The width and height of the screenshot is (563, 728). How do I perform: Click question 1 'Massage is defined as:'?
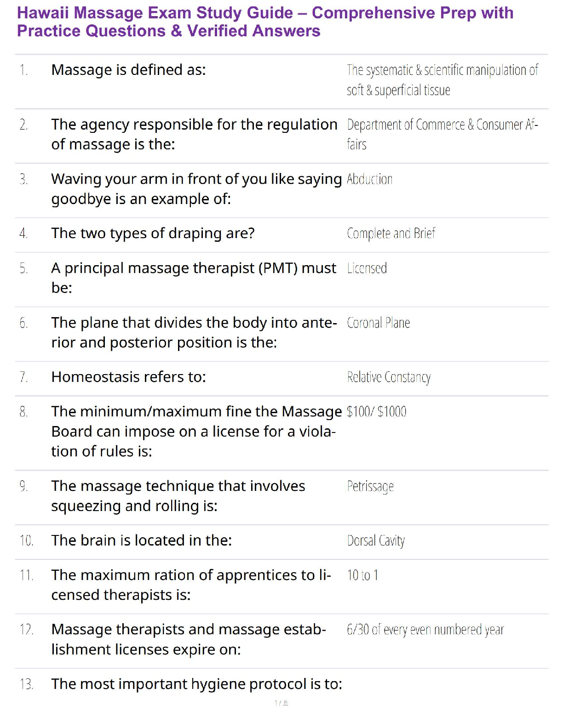(128, 70)
